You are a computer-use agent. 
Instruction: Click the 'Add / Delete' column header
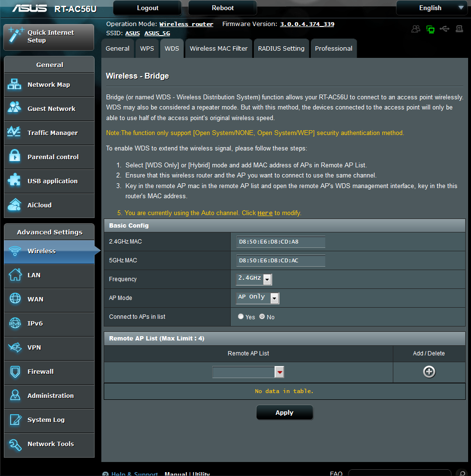point(429,354)
